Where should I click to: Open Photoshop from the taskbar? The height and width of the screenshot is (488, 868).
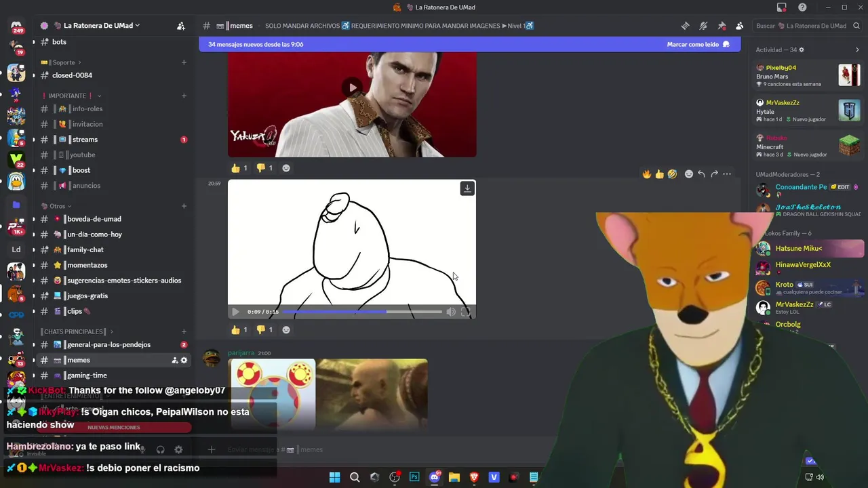414,477
